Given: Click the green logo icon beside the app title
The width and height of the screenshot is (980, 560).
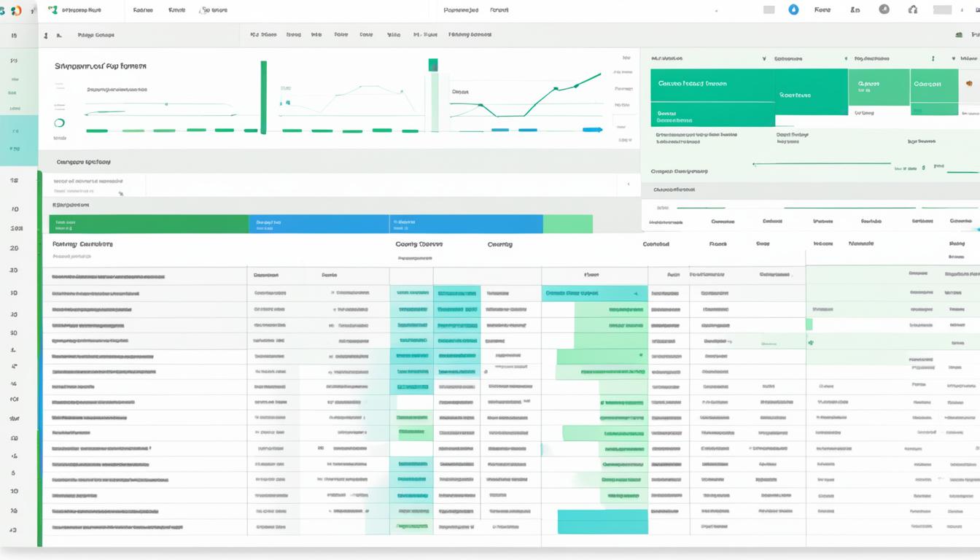Looking at the screenshot, I should (x=51, y=11).
